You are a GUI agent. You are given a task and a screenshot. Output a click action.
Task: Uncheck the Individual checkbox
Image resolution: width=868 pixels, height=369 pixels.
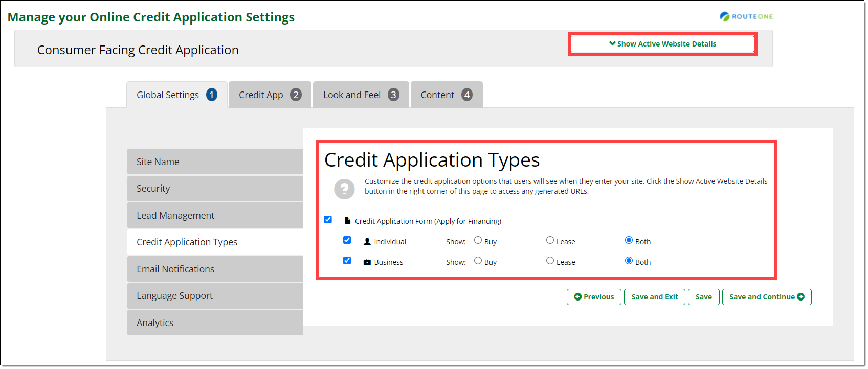(347, 240)
